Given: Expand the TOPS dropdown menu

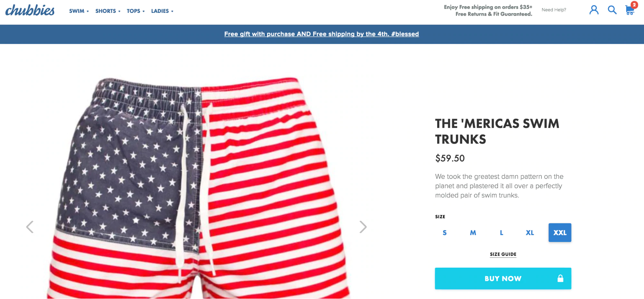Looking at the screenshot, I should point(136,11).
